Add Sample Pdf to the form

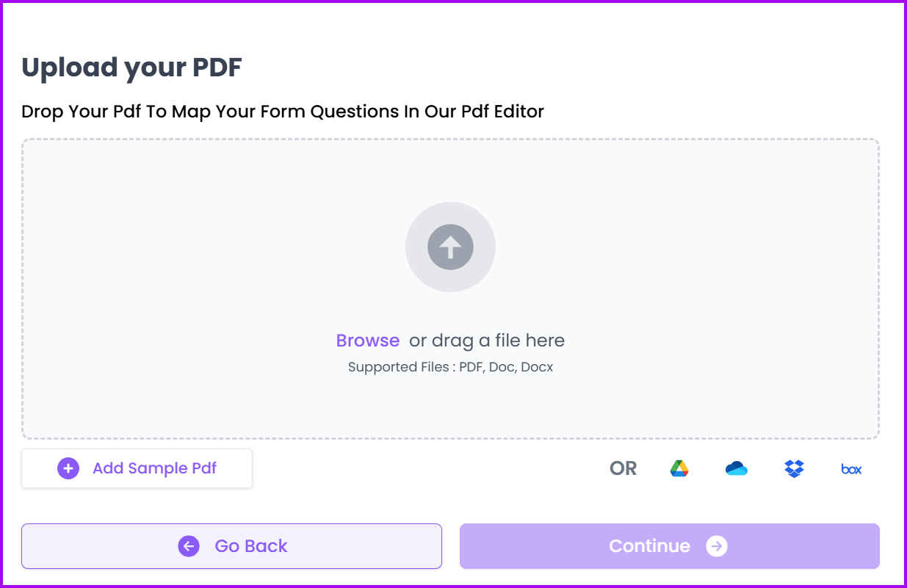pyautogui.click(x=137, y=468)
